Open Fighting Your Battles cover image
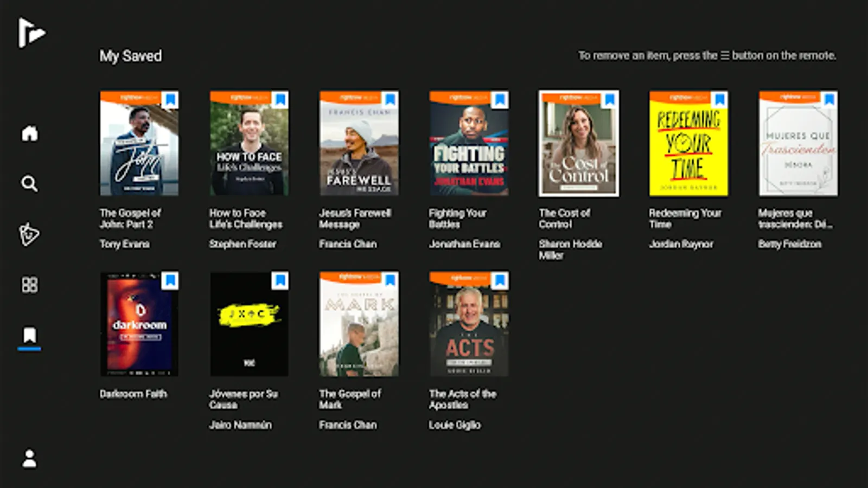 coord(469,143)
